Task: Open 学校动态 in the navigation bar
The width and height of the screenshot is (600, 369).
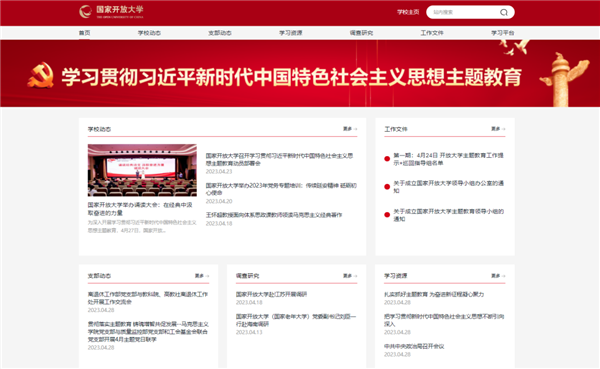Action: click(x=149, y=33)
